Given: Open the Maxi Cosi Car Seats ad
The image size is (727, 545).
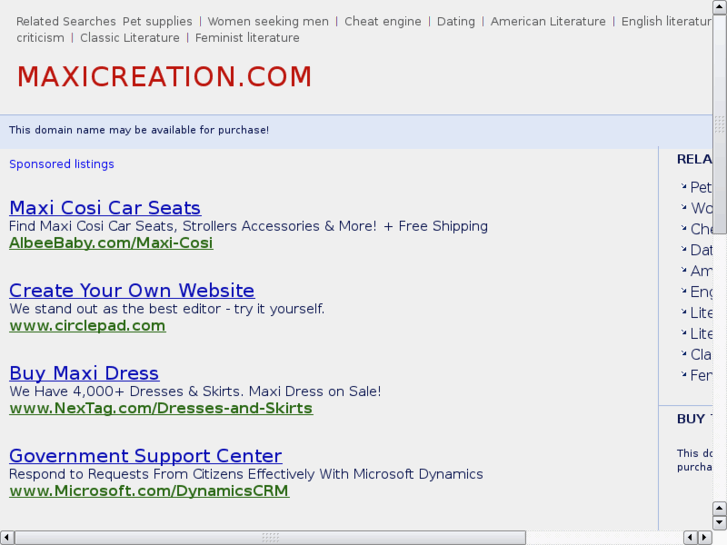Looking at the screenshot, I should coord(105,207).
